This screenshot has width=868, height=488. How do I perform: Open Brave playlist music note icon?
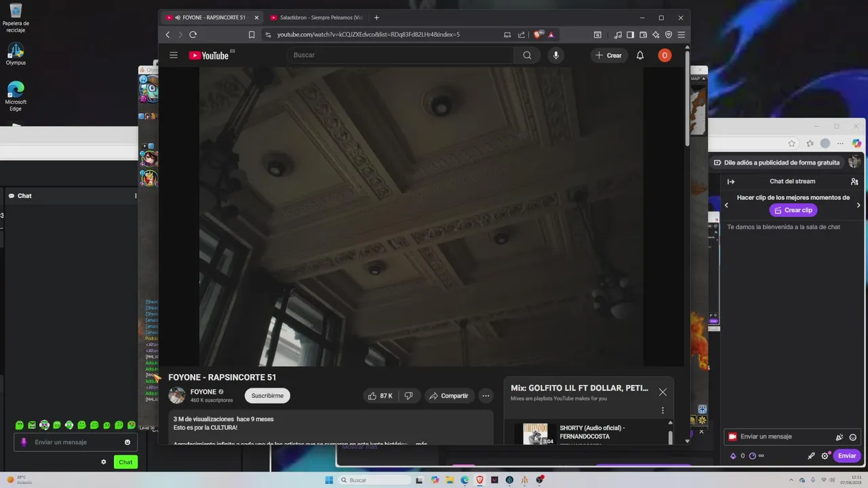(x=618, y=35)
